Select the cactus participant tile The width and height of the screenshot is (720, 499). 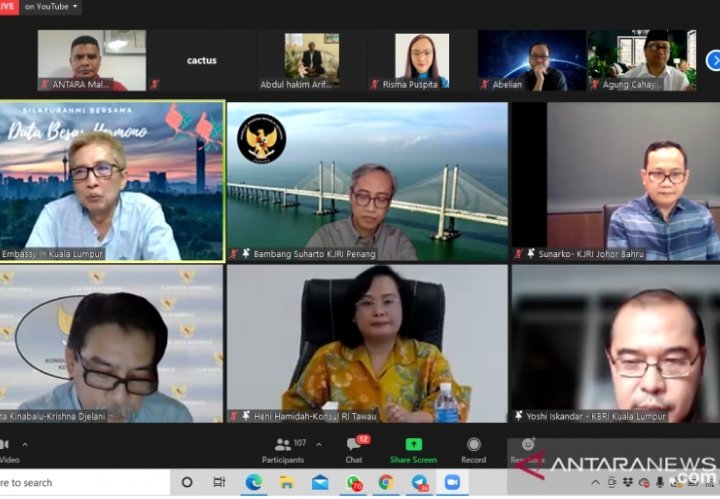point(201,60)
